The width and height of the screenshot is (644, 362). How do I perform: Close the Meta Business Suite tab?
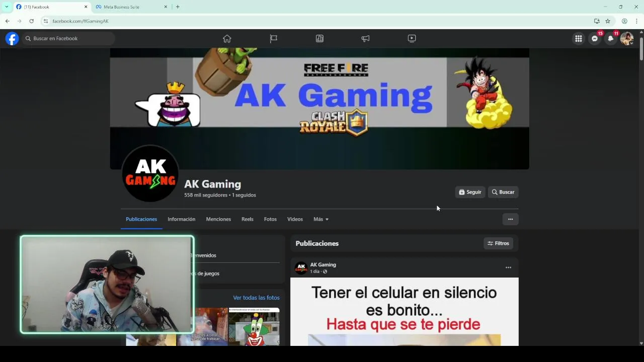166,7
